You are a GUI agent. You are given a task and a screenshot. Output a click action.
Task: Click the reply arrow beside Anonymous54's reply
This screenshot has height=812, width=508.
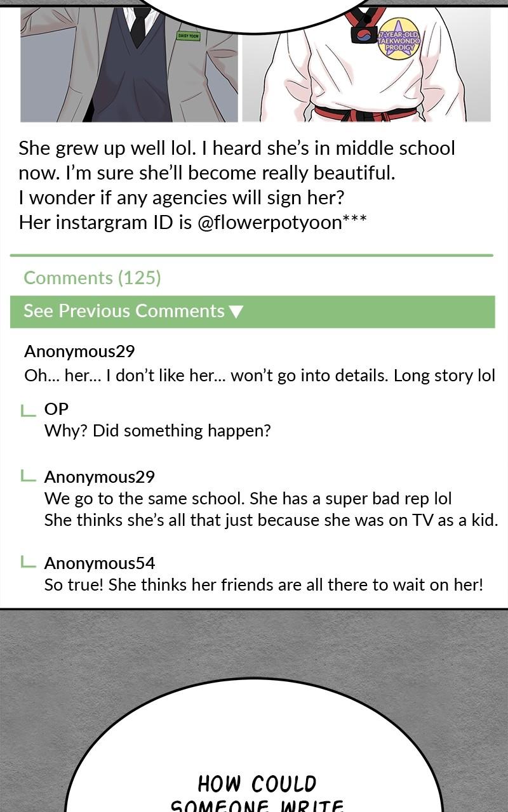tap(28, 562)
